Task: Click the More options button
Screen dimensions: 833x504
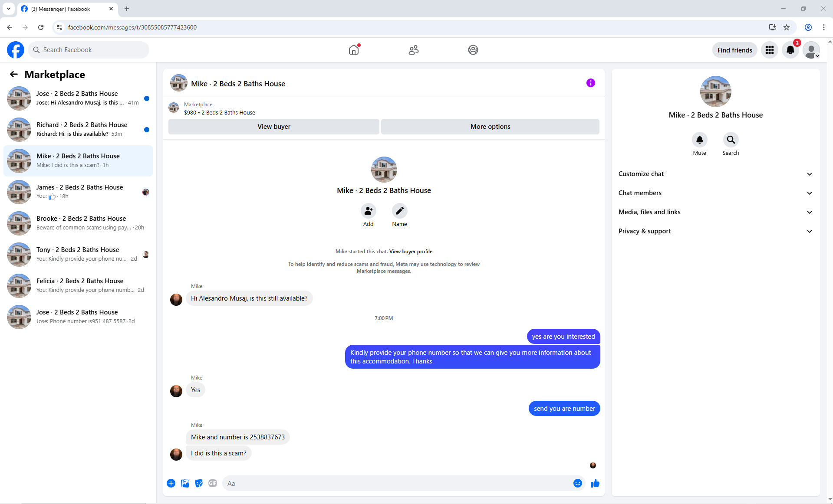Action: tap(491, 127)
